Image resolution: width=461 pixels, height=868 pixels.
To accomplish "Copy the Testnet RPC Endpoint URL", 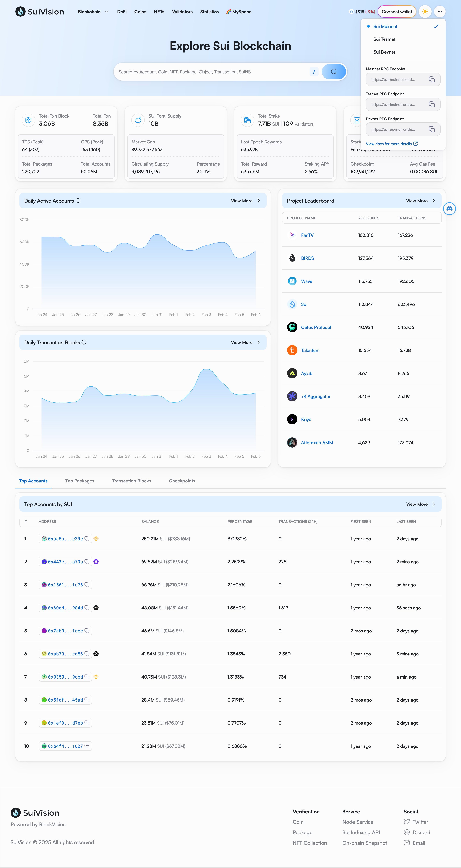I will pyautogui.click(x=431, y=104).
